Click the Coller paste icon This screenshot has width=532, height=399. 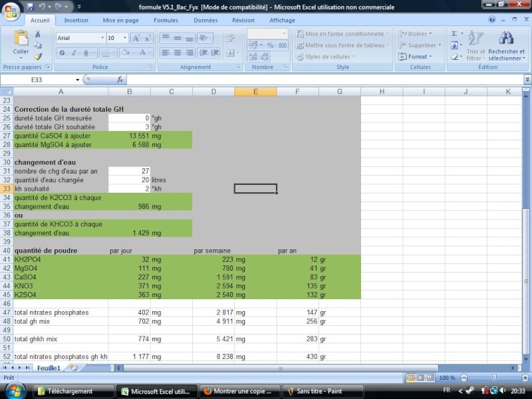21,38
